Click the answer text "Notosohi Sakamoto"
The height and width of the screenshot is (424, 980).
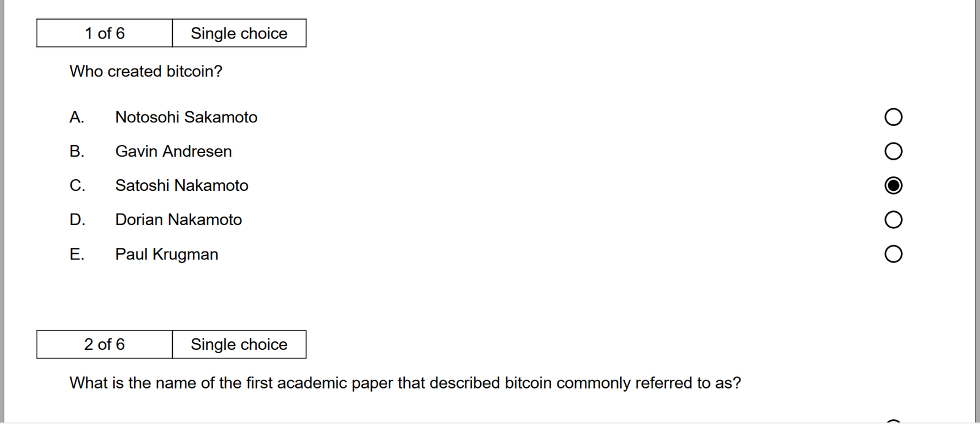tap(186, 117)
